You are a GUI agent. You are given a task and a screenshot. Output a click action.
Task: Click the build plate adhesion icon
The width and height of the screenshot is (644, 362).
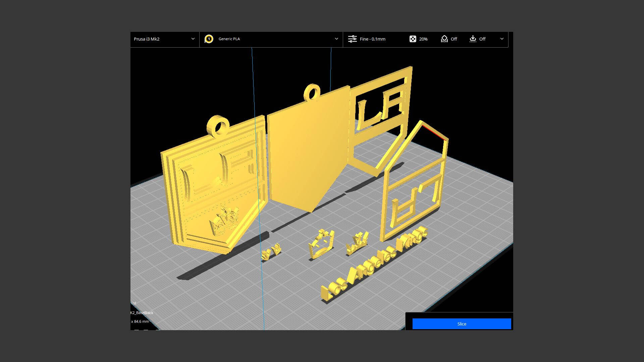coord(473,39)
